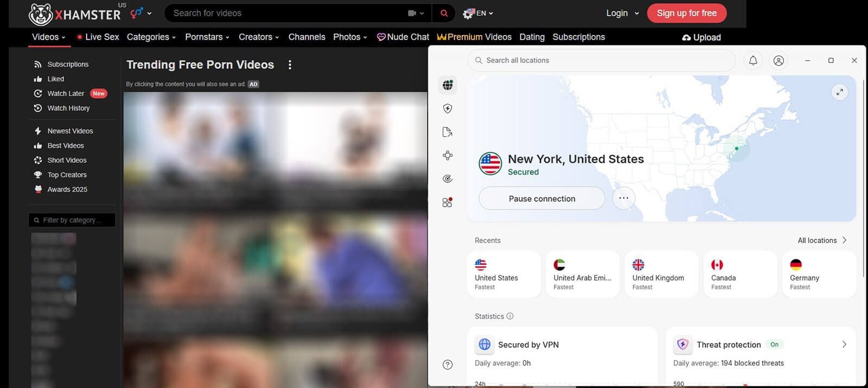Expand the map to full view
Viewport: 868px width, 388px height.
840,92
